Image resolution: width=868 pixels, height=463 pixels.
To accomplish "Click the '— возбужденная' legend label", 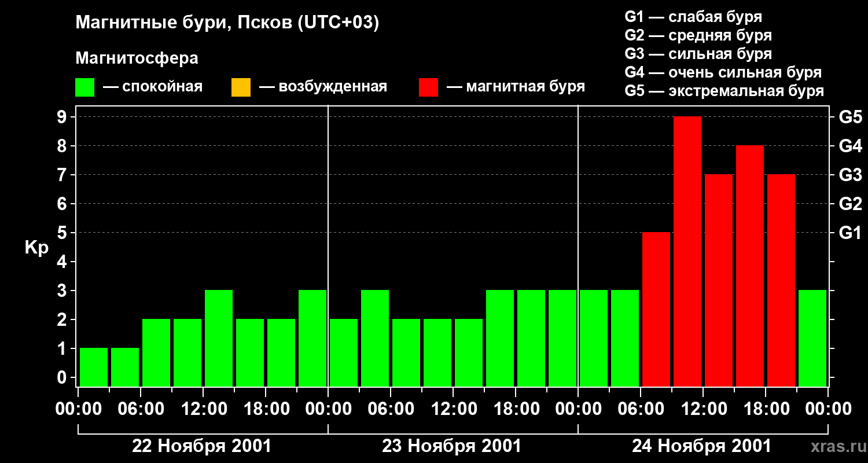I will pos(323,87).
